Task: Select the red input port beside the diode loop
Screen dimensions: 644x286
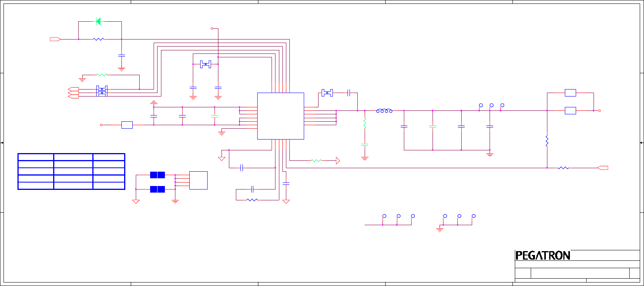Action: point(55,39)
